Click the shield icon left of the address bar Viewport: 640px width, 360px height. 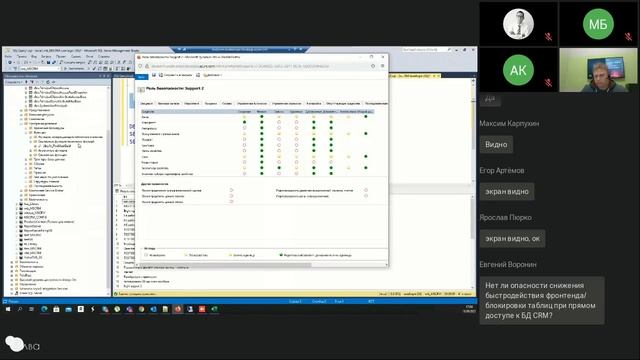point(140,66)
